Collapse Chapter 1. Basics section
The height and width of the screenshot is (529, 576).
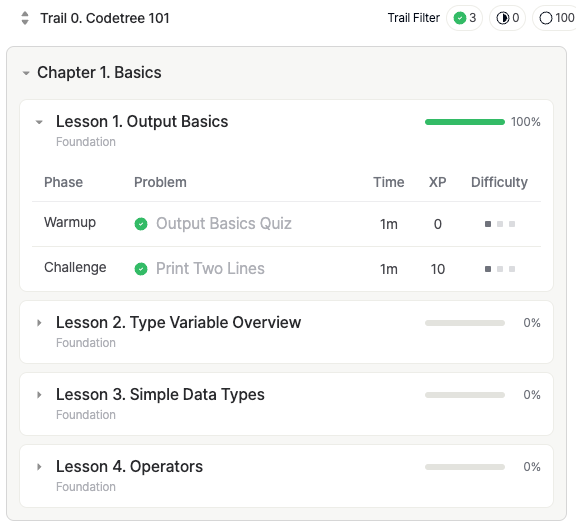click(x=26, y=73)
